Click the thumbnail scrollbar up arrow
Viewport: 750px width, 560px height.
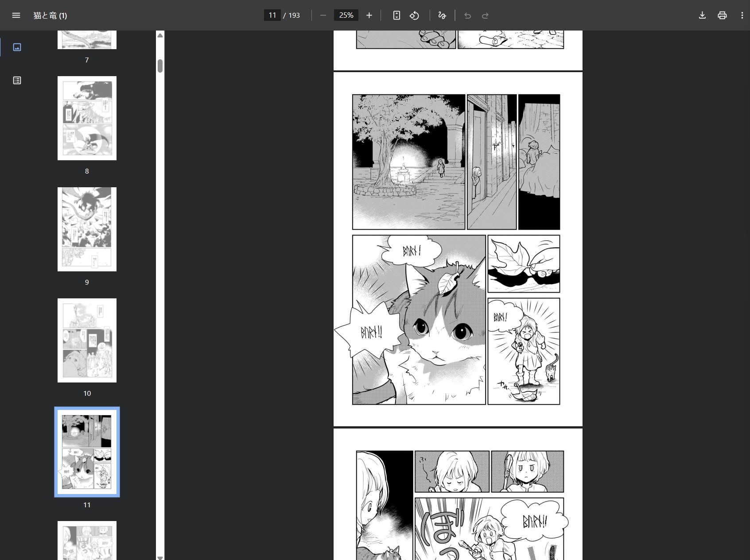point(160,35)
